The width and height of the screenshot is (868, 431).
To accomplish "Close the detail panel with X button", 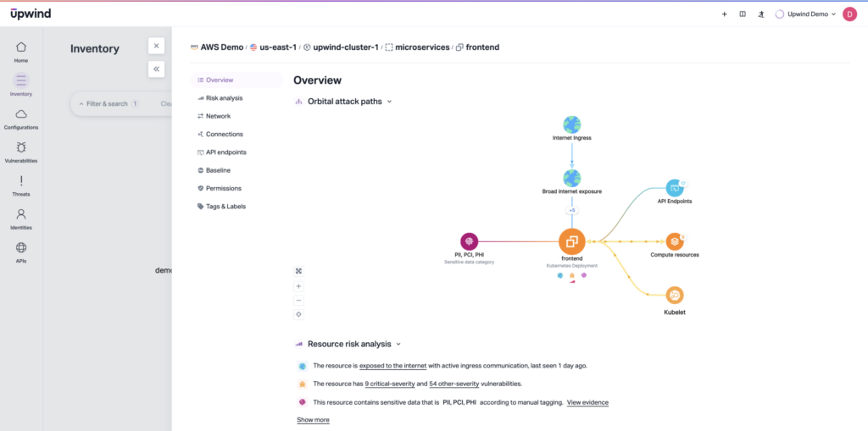I will point(156,46).
